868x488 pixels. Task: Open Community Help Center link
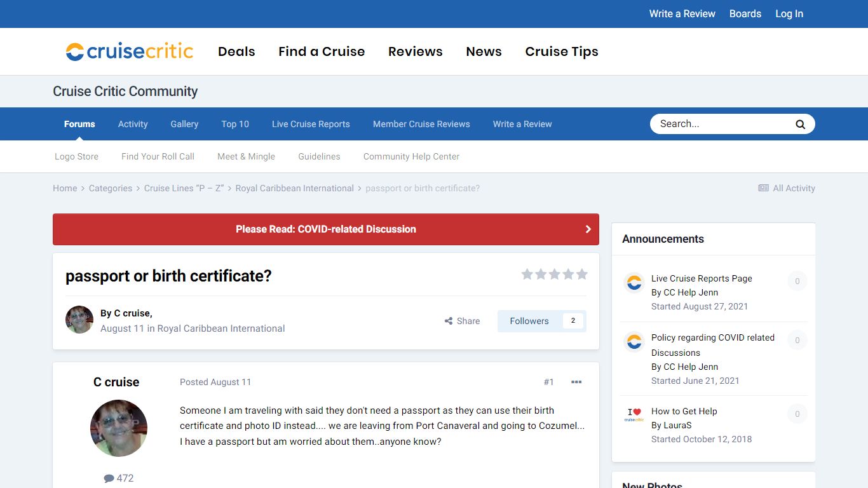[x=411, y=156]
